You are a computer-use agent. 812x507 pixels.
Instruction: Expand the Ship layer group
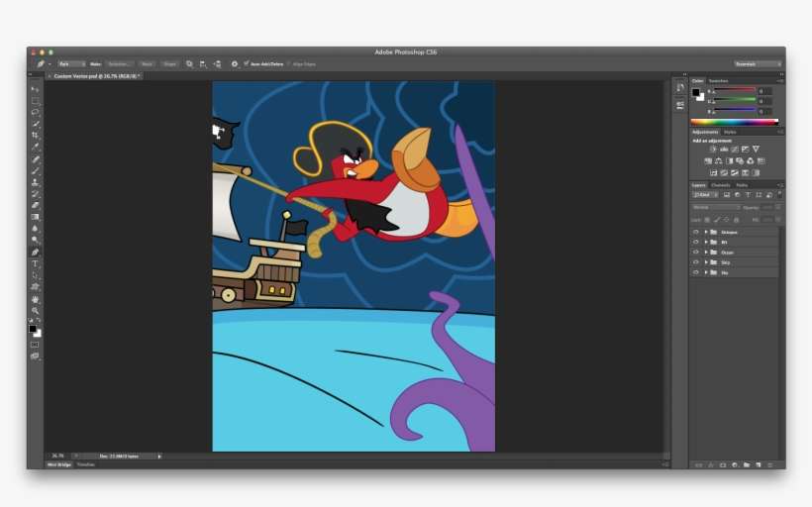point(706,262)
